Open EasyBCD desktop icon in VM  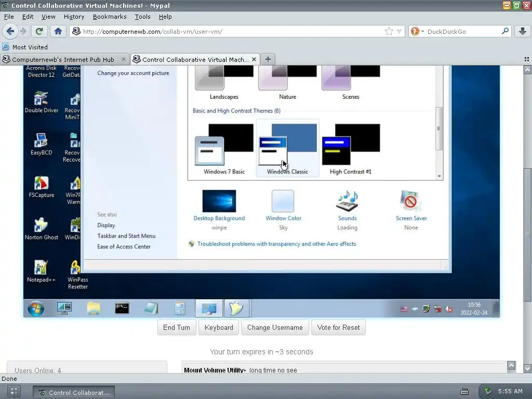click(42, 144)
